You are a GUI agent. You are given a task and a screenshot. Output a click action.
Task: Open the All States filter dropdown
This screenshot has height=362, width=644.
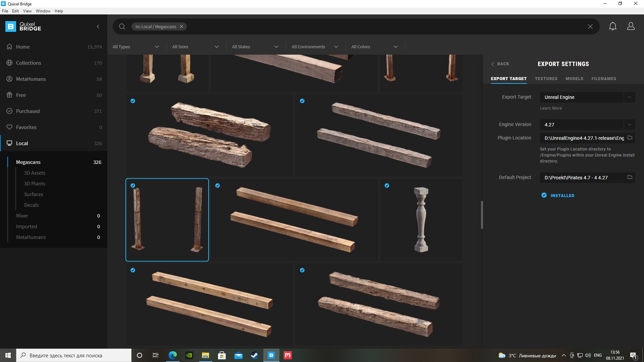click(x=255, y=47)
